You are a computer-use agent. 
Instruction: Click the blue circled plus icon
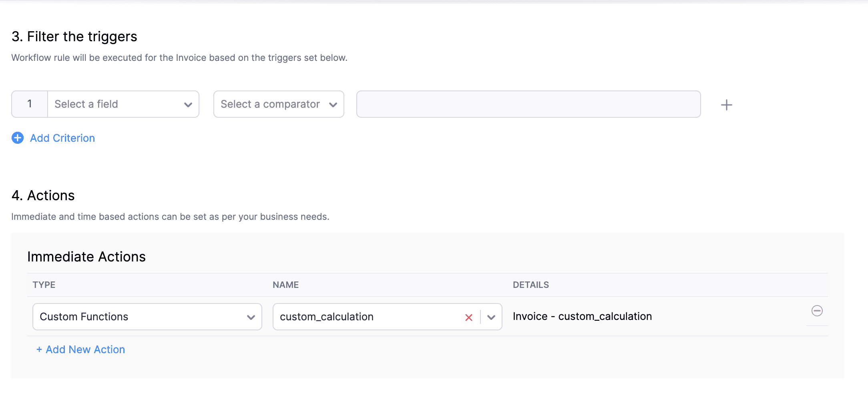[x=18, y=138]
